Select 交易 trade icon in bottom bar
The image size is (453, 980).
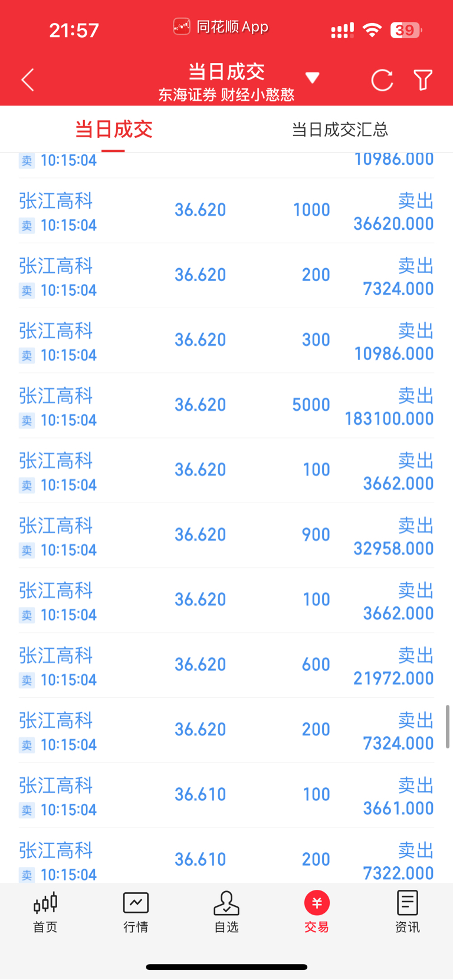[317, 903]
